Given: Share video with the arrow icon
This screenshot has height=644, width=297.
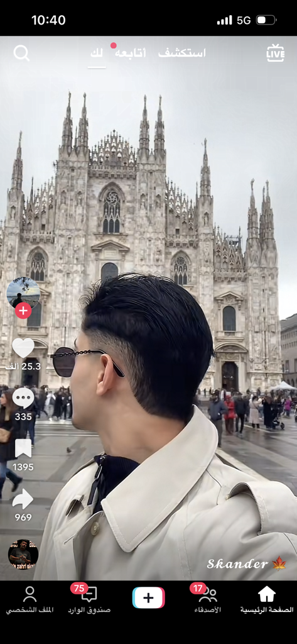Looking at the screenshot, I should coord(23,499).
